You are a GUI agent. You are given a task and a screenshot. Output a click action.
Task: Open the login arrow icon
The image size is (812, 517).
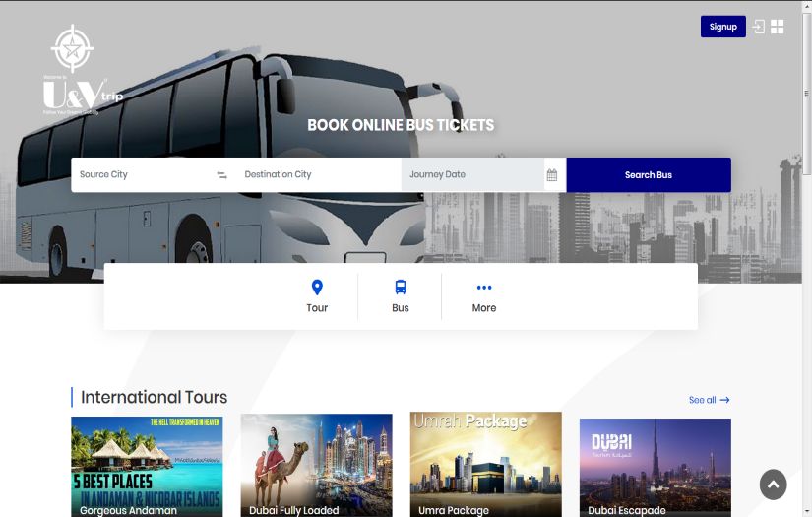point(758,27)
